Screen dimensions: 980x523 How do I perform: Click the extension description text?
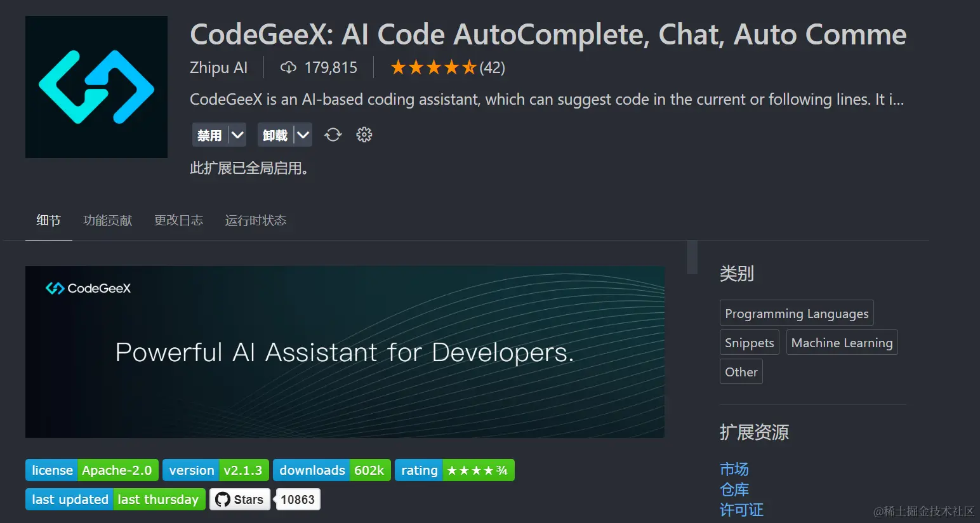click(x=546, y=100)
